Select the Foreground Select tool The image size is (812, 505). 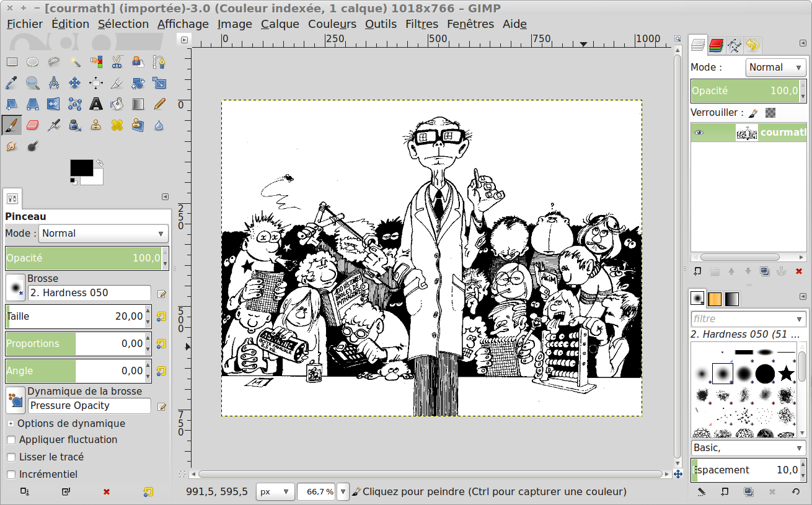(138, 62)
